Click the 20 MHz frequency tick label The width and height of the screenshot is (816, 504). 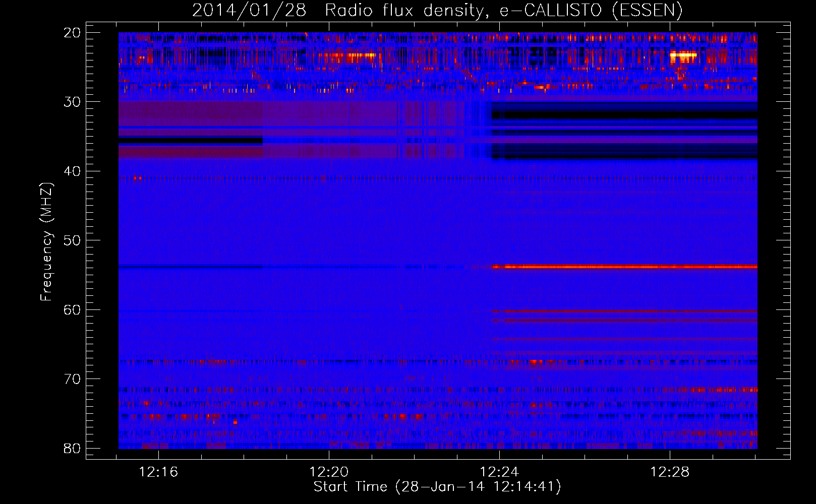tap(72, 33)
